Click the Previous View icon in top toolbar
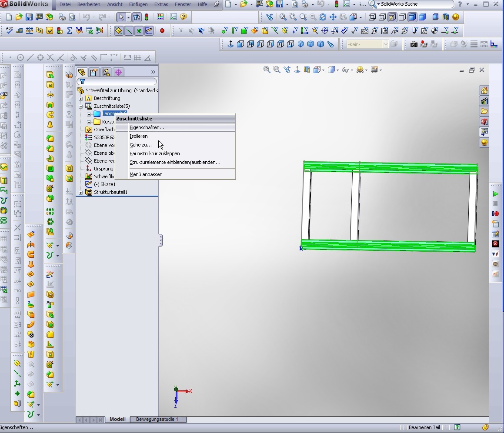 click(269, 17)
